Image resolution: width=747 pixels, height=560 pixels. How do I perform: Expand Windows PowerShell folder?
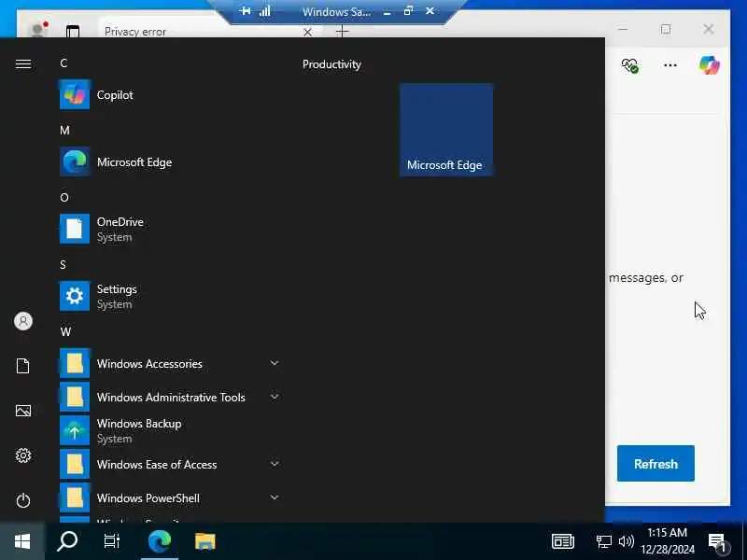click(x=170, y=498)
